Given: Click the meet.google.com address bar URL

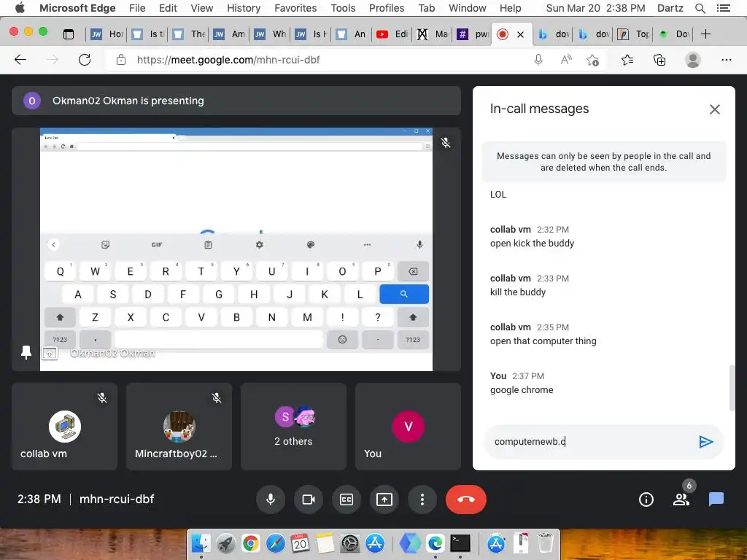Looking at the screenshot, I should (x=228, y=60).
